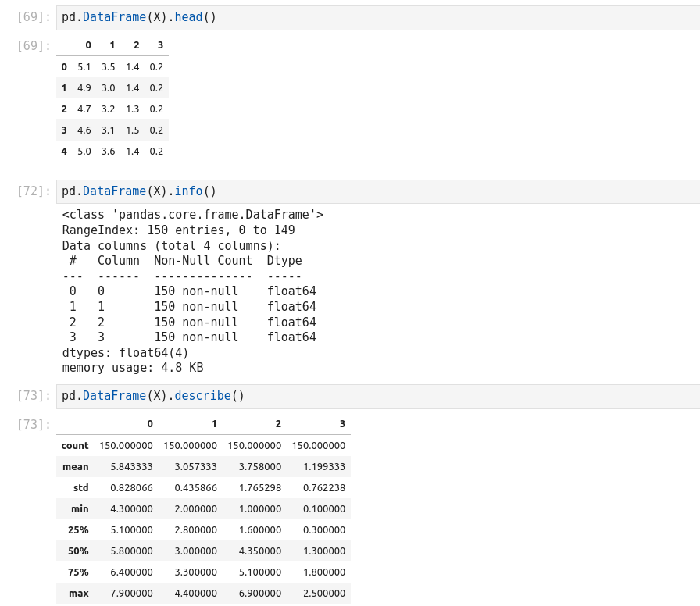The width and height of the screenshot is (700, 606).
Task: Select the mean row label in describe table
Action: pyautogui.click(x=76, y=467)
